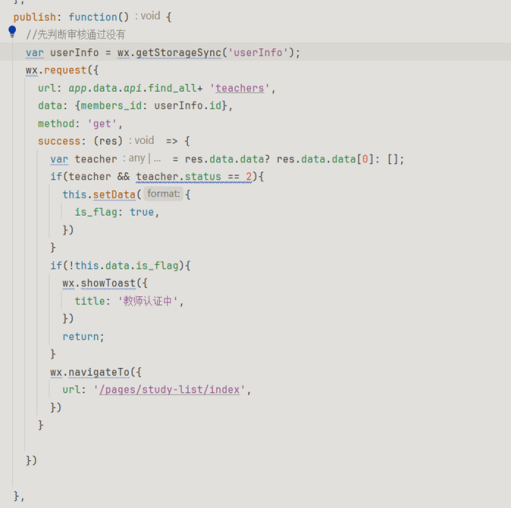Click 'setData' method call
511x508 pixels.
pos(114,194)
